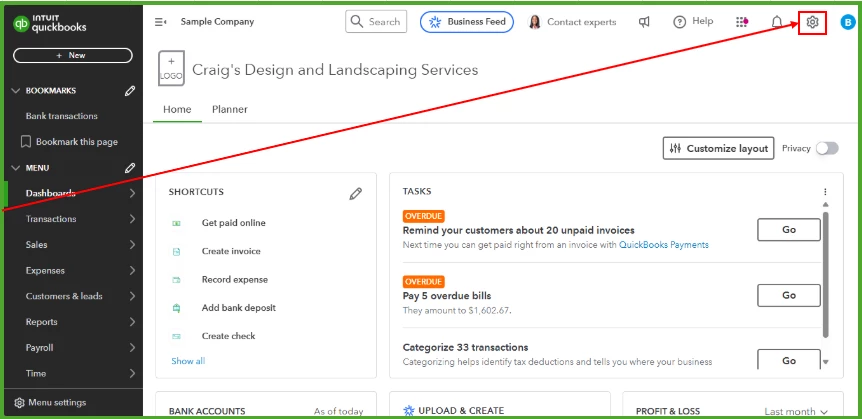This screenshot has height=419, width=862.
Task: Click Go for Categorize 33 transactions
Action: 789,360
